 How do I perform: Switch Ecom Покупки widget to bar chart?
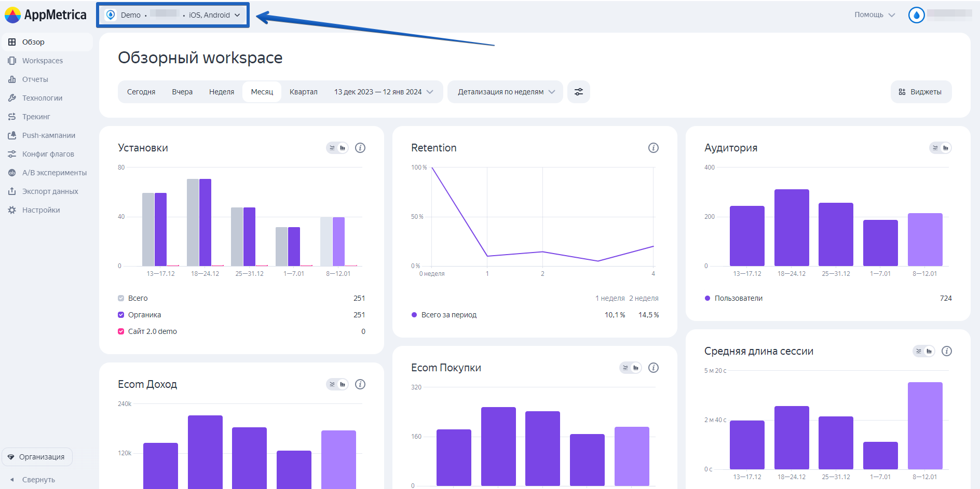tap(636, 368)
